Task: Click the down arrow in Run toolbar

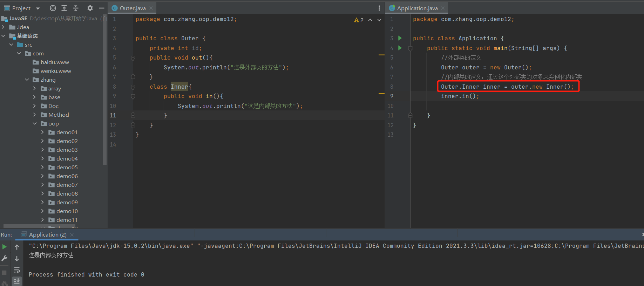Action: coord(17,259)
